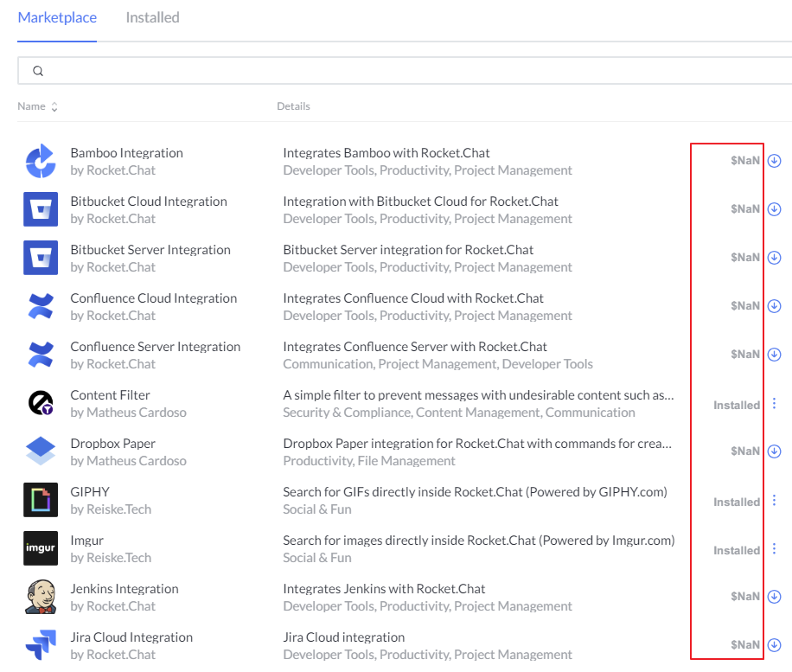The image size is (792, 672).
Task: Switch to the Marketplace tab
Action: point(57,17)
